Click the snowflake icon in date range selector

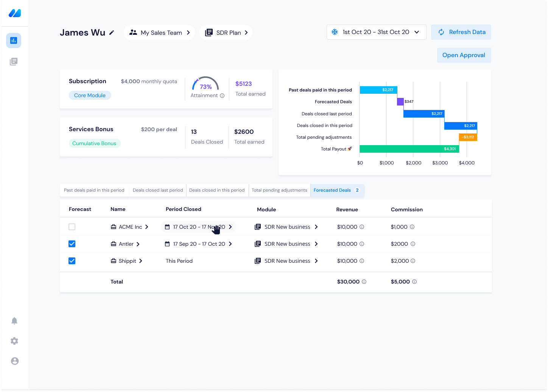click(335, 32)
